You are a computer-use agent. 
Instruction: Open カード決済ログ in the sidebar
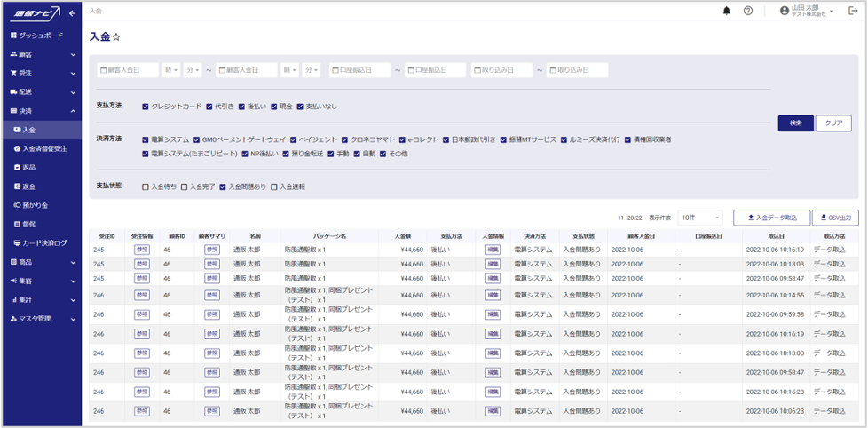(x=43, y=242)
